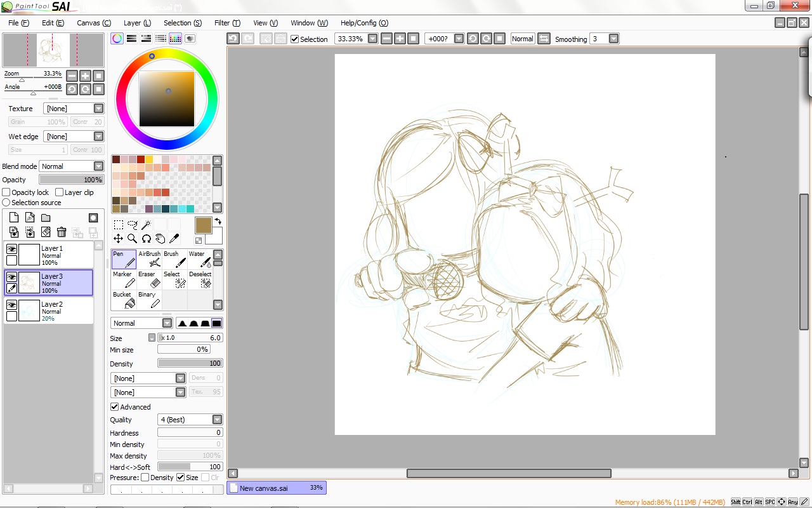Enable Density pressure checkbox
This screenshot has width=812, height=508.
(145, 478)
